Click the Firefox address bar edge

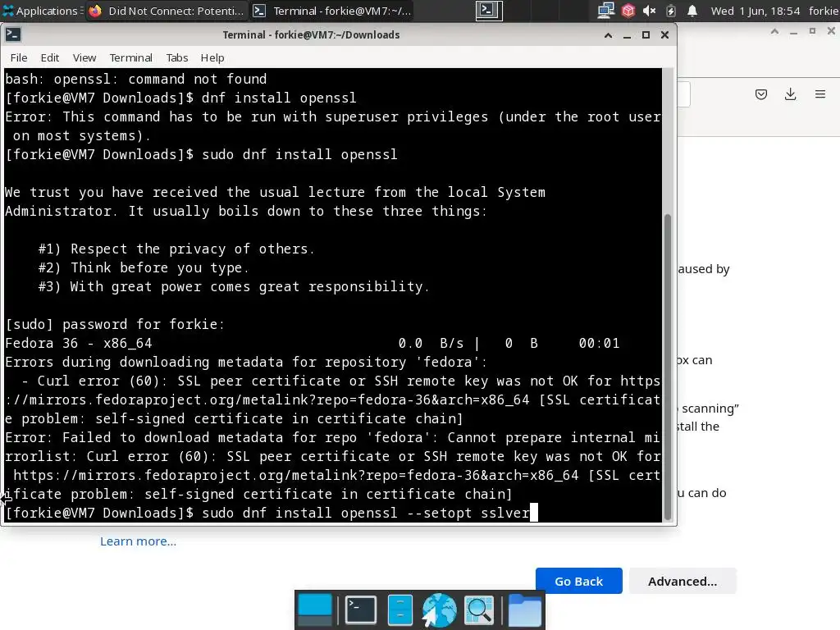[x=683, y=95]
